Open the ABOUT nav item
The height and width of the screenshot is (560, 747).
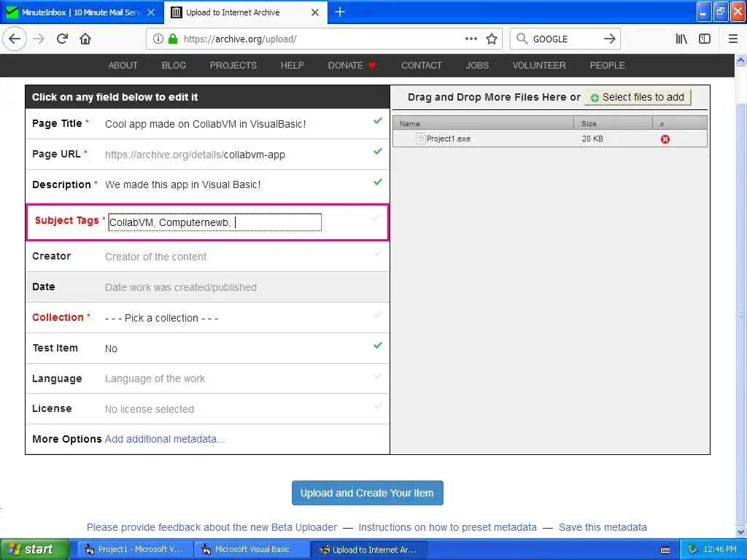point(123,66)
